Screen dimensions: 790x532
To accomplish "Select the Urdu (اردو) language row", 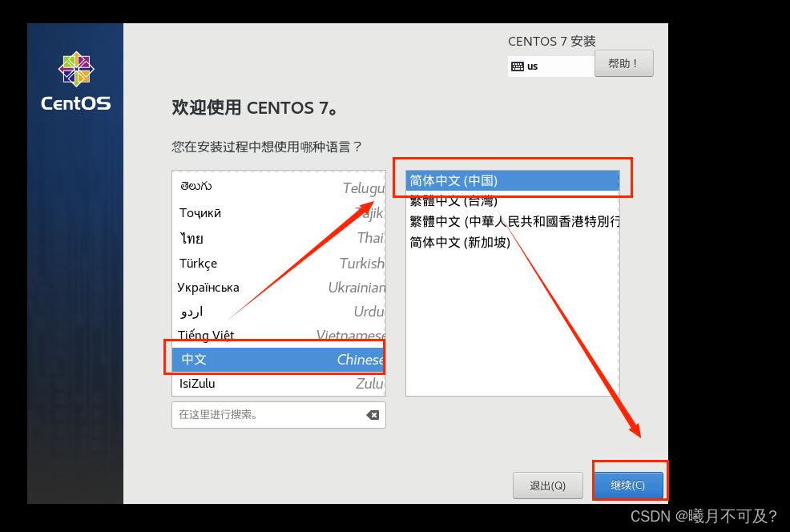I will [279, 312].
